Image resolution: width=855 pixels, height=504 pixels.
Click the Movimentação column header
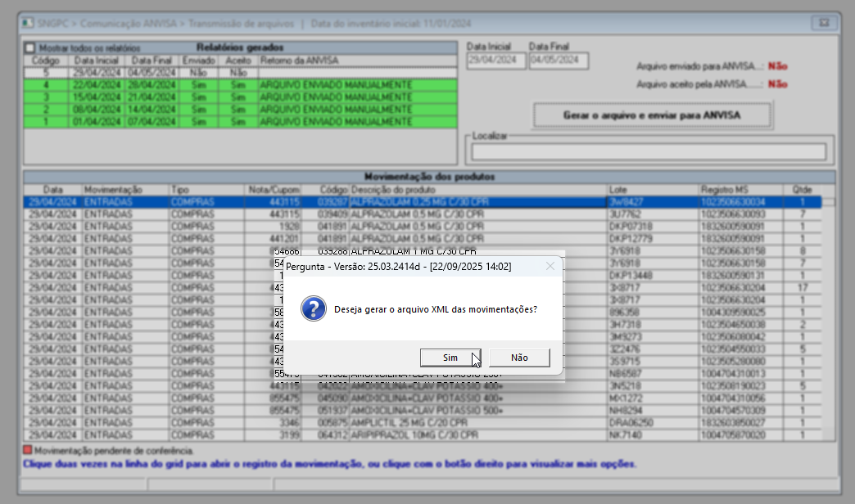pos(125,190)
